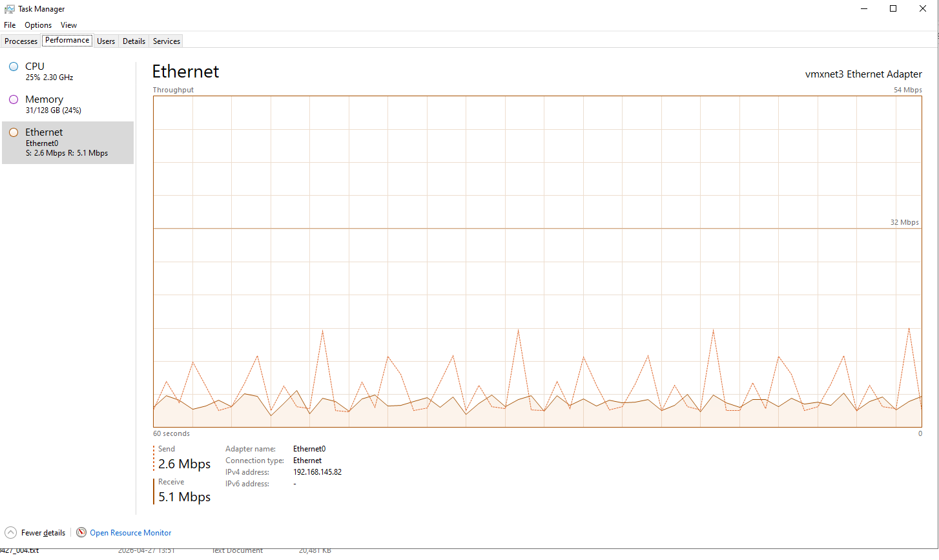Select the CPU circle icon in sidebar

[14, 67]
